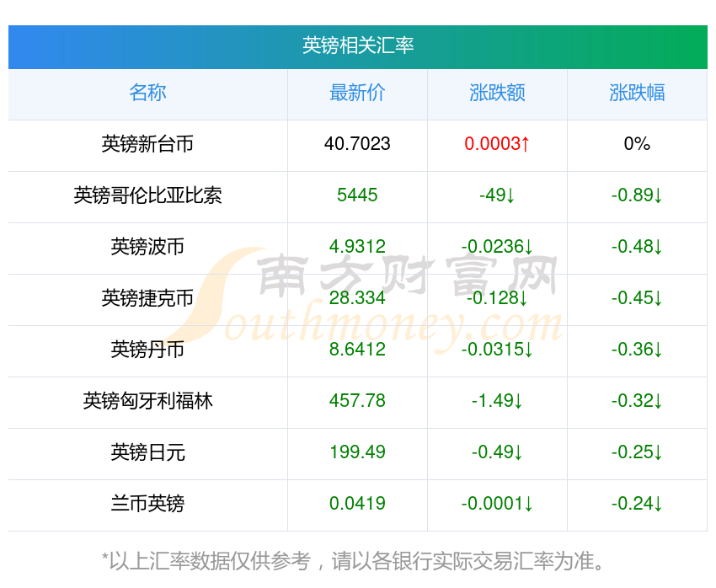Viewport: 716px width, 588px height.
Task: Click the percentage -0.48↓
Action: (637, 247)
